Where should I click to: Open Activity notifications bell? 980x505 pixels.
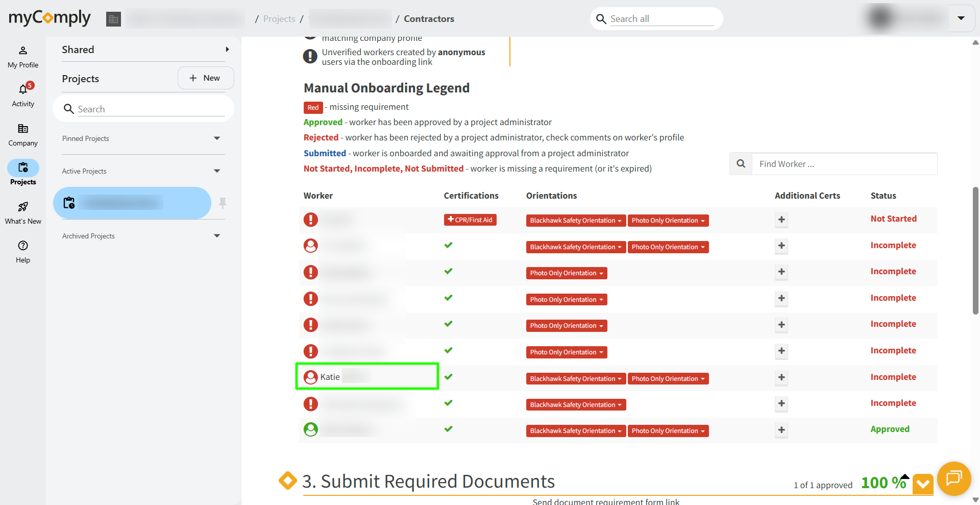pyautogui.click(x=23, y=89)
